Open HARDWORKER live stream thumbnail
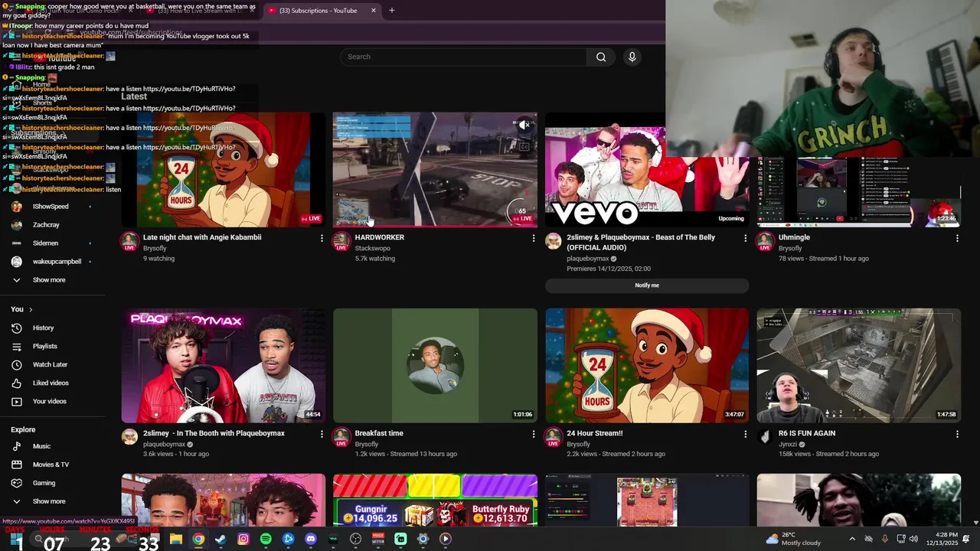This screenshot has width=980, height=551. (x=435, y=170)
